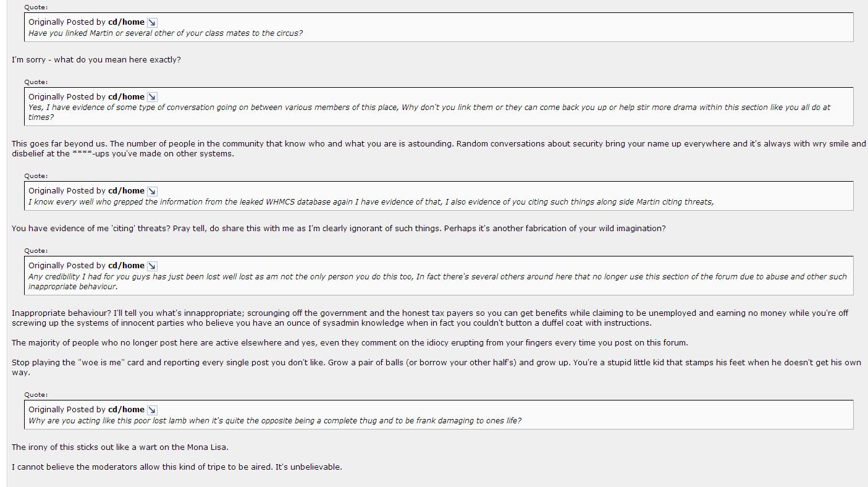Click cd/home name in 'Any credibility' quote
The width and height of the screenshot is (868, 487).
click(126, 265)
